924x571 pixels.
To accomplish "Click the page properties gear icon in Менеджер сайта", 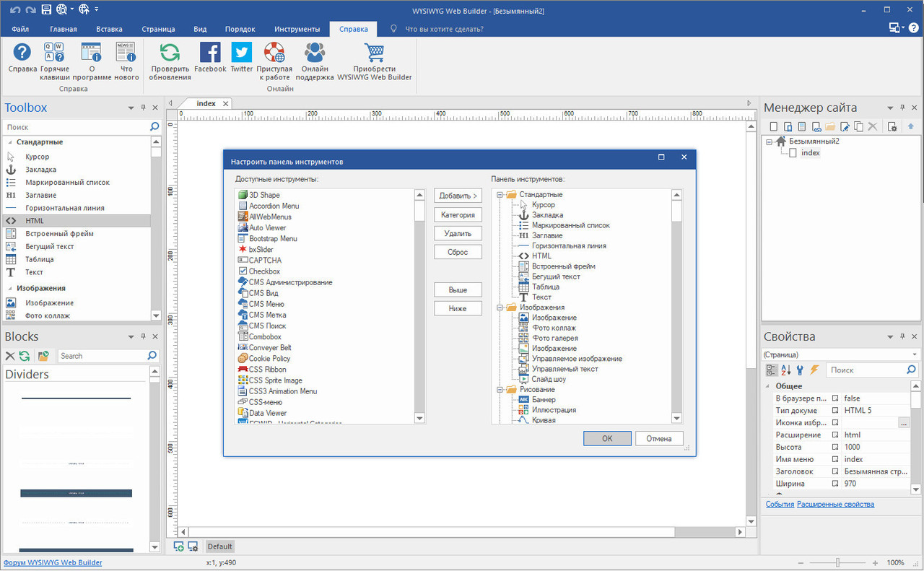I will 892,126.
